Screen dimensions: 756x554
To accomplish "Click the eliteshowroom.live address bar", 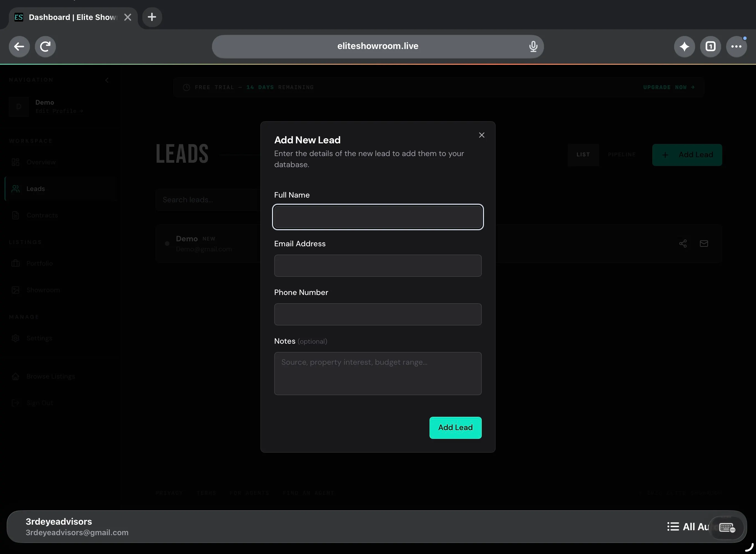I will pos(378,46).
